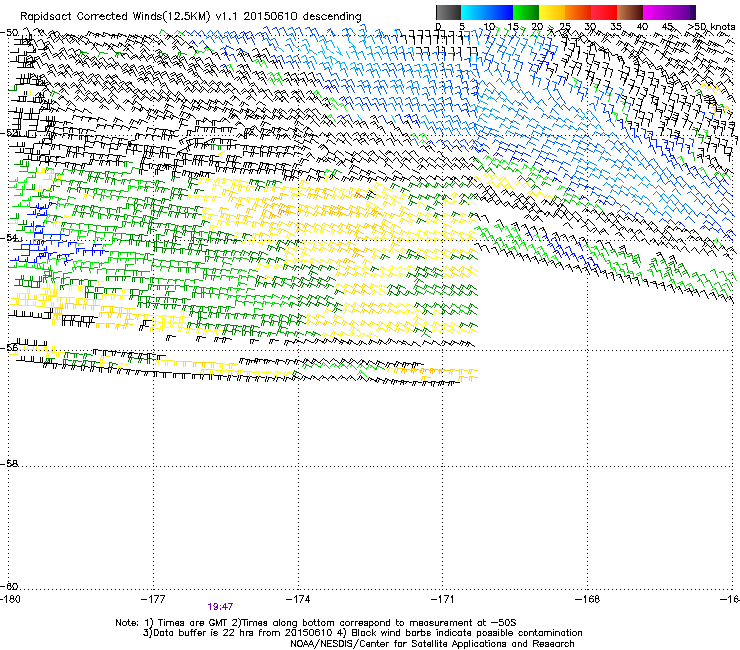Click the "40" legend scale label
This screenshot has width=740, height=650.
(x=642, y=27)
